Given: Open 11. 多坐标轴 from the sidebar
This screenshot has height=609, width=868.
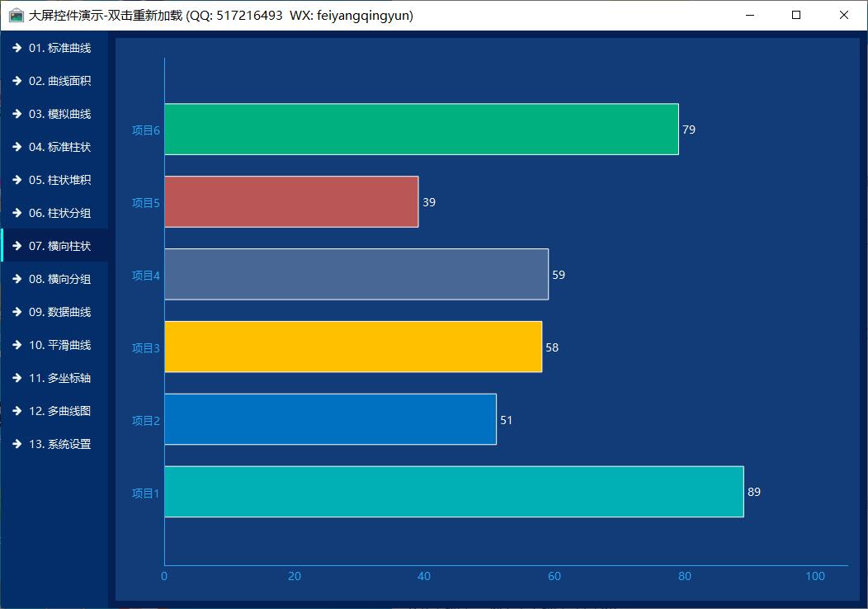Looking at the screenshot, I should pyautogui.click(x=59, y=378).
